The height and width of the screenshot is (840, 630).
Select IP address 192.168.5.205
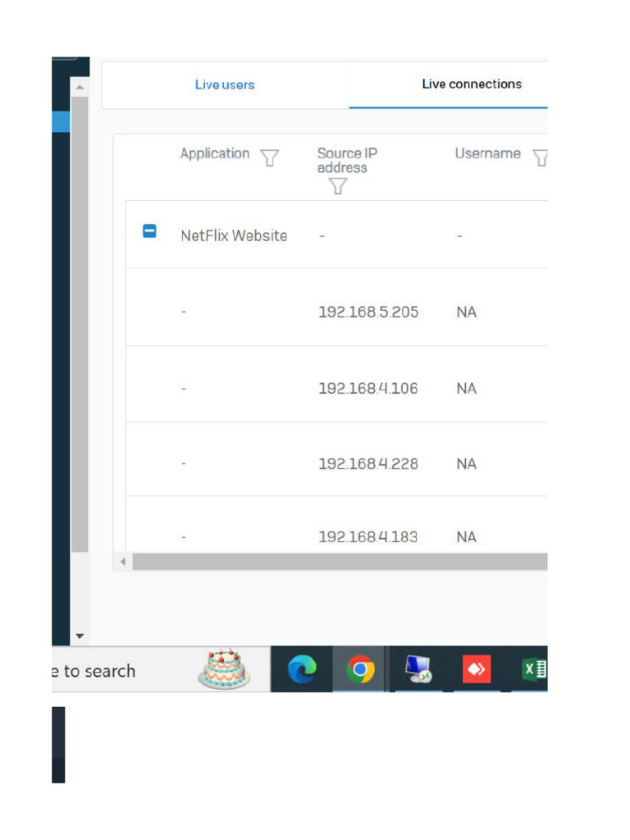[x=368, y=312]
